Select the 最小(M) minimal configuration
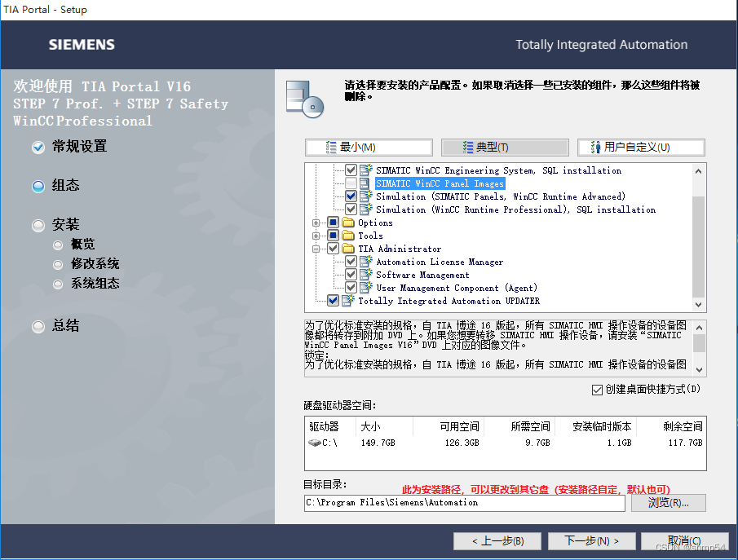738x560 pixels. [x=369, y=148]
